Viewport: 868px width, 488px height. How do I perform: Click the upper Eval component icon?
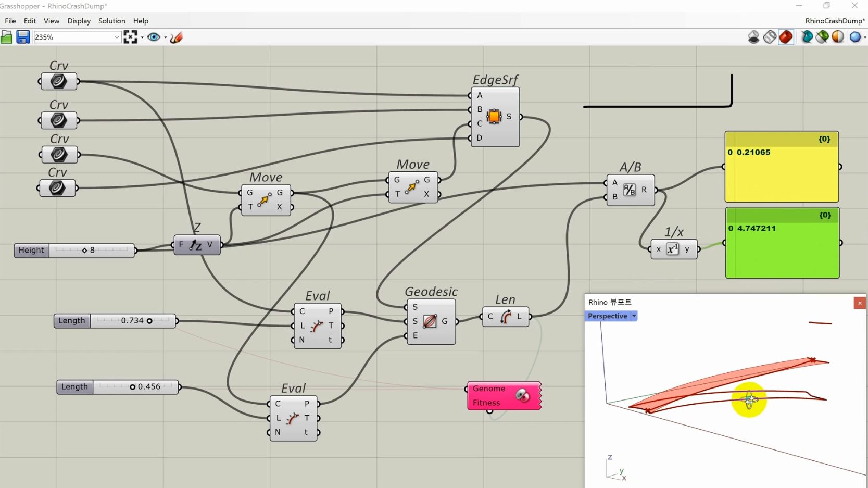[x=317, y=326]
